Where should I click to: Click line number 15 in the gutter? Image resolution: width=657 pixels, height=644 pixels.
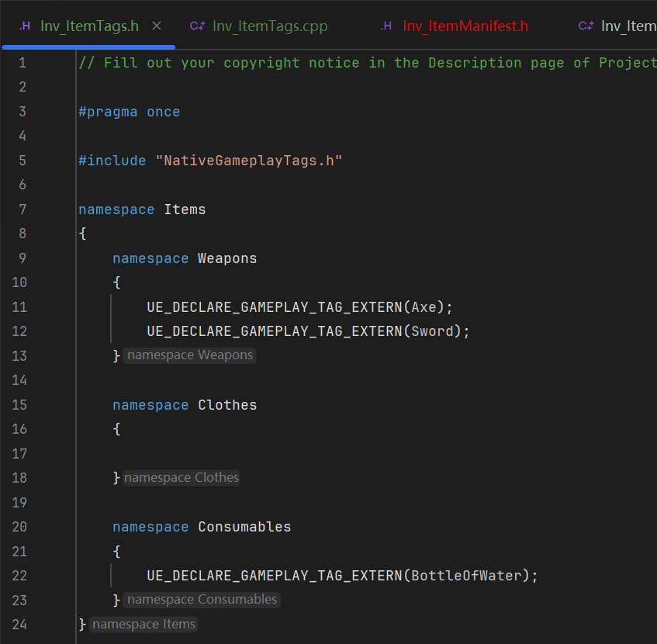click(19, 405)
